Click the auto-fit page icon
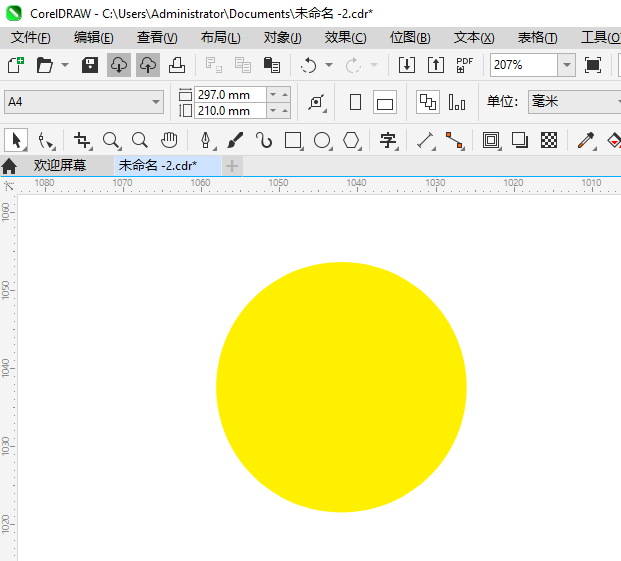The height and width of the screenshot is (561, 621). (x=317, y=103)
